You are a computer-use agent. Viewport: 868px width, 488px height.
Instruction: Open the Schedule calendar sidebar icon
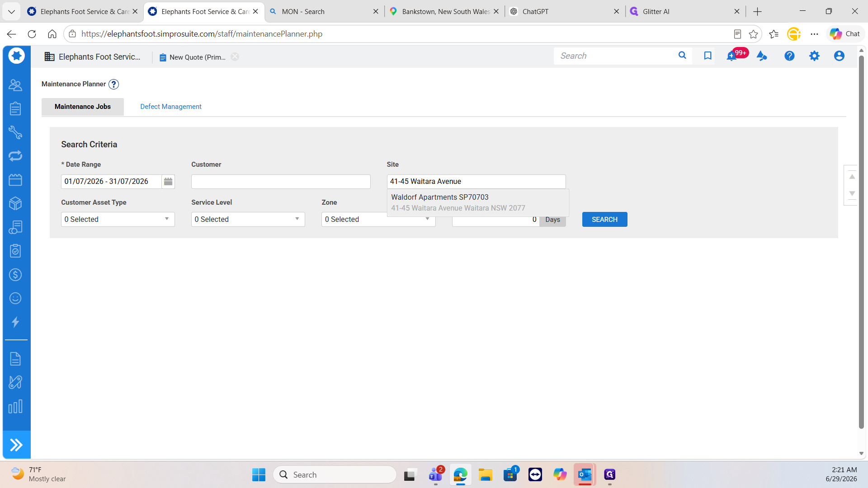point(15,180)
